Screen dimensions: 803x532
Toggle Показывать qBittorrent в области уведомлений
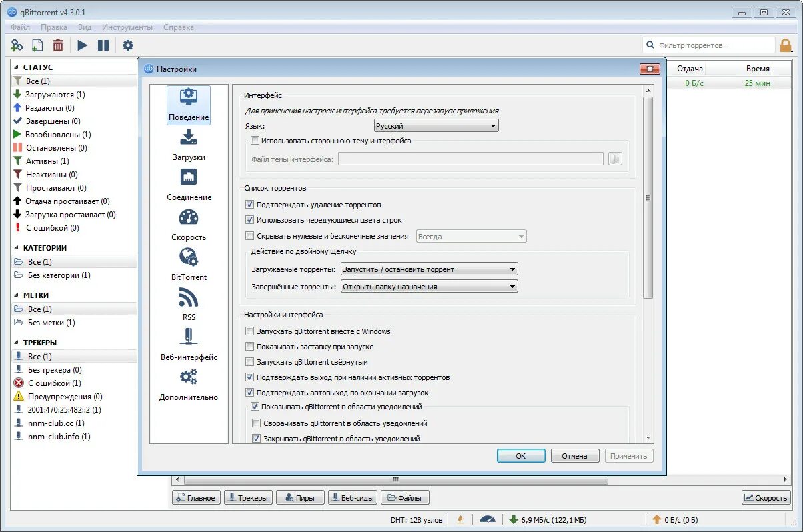[255, 407]
